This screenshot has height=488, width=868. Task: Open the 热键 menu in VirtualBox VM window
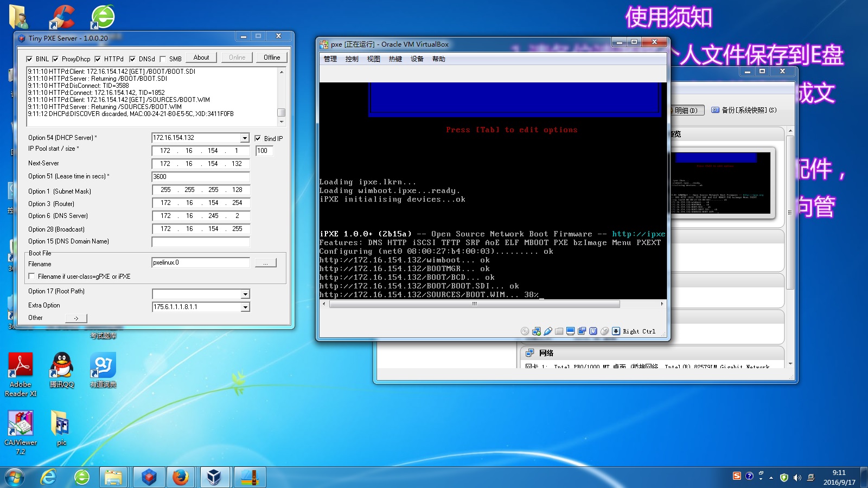395,59
